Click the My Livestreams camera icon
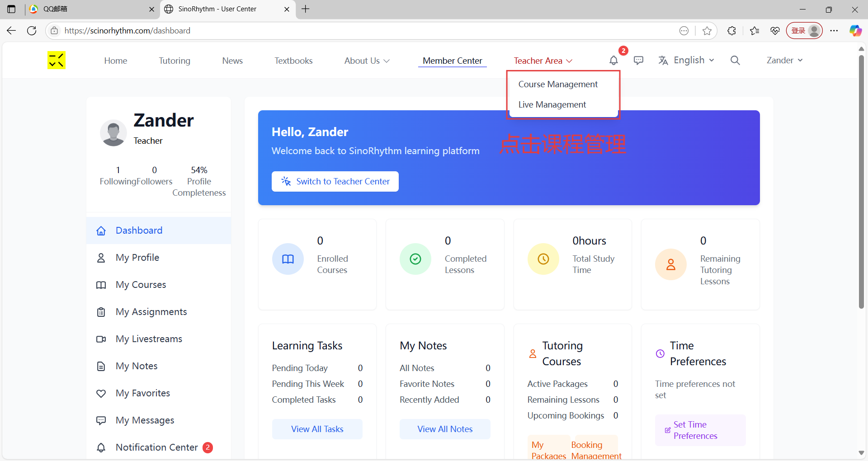868x461 pixels. click(101, 339)
